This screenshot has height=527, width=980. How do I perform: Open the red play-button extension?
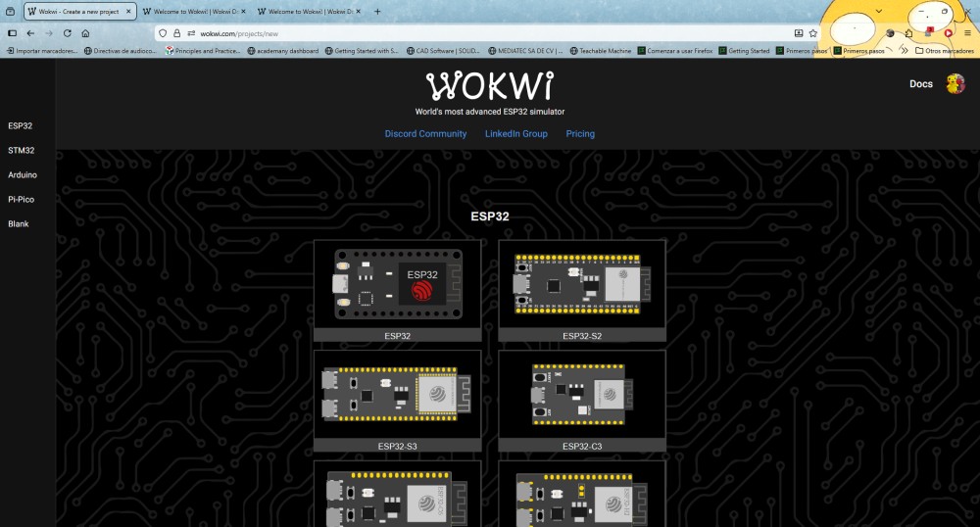[x=948, y=33]
